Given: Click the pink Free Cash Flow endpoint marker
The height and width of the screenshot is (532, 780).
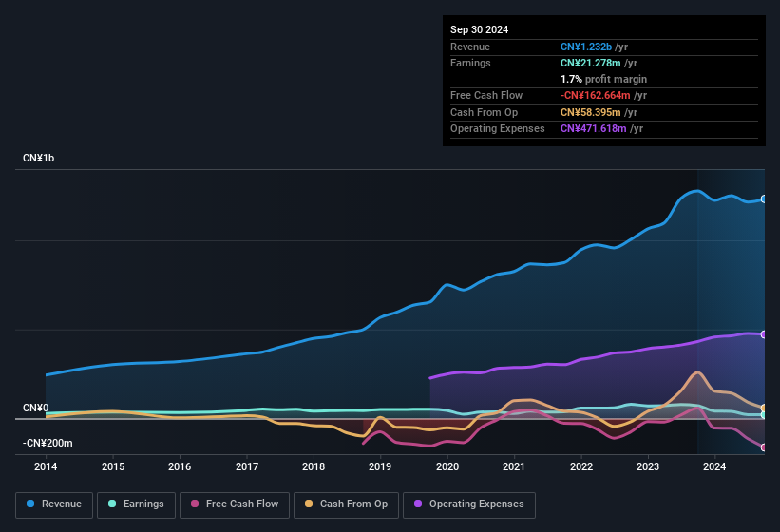Looking at the screenshot, I should (764, 447).
